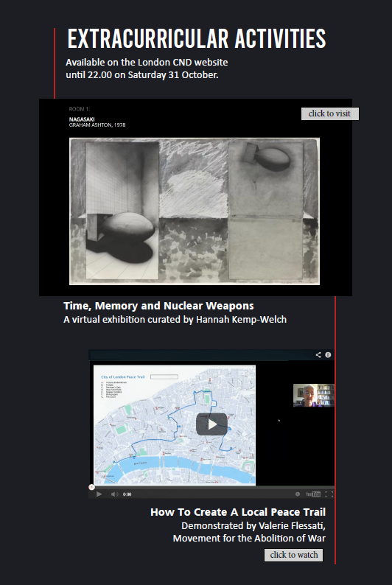The image size is (392, 585).
Task: Mute the video with the speaker icon
Action: (114, 494)
